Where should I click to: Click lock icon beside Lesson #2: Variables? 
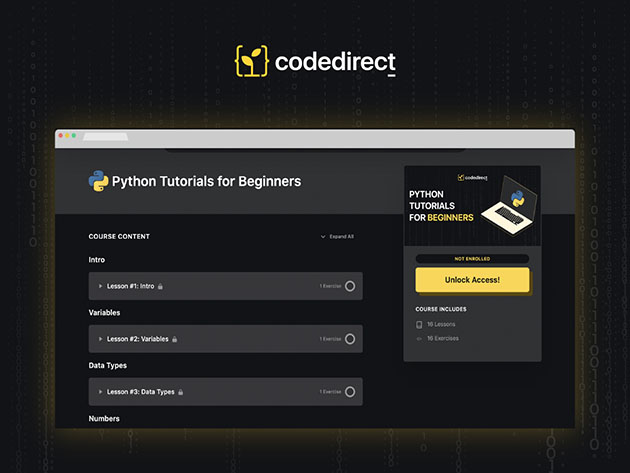tap(174, 339)
